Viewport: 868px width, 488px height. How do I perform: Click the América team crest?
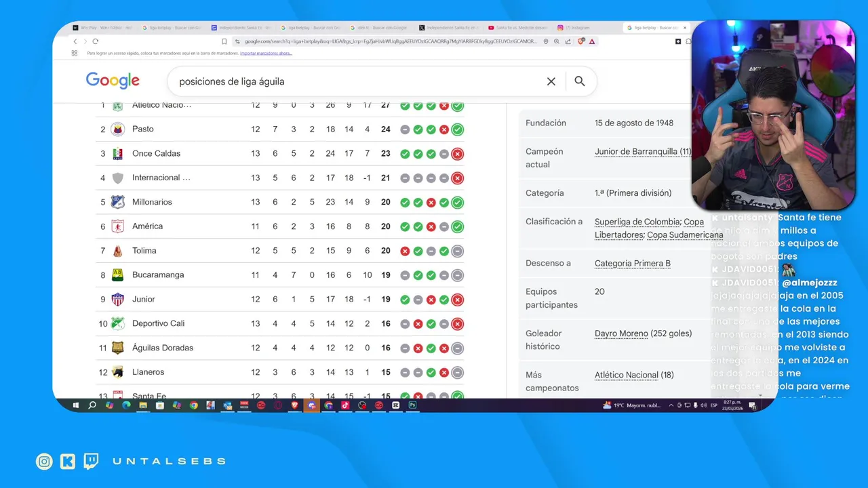(x=118, y=226)
